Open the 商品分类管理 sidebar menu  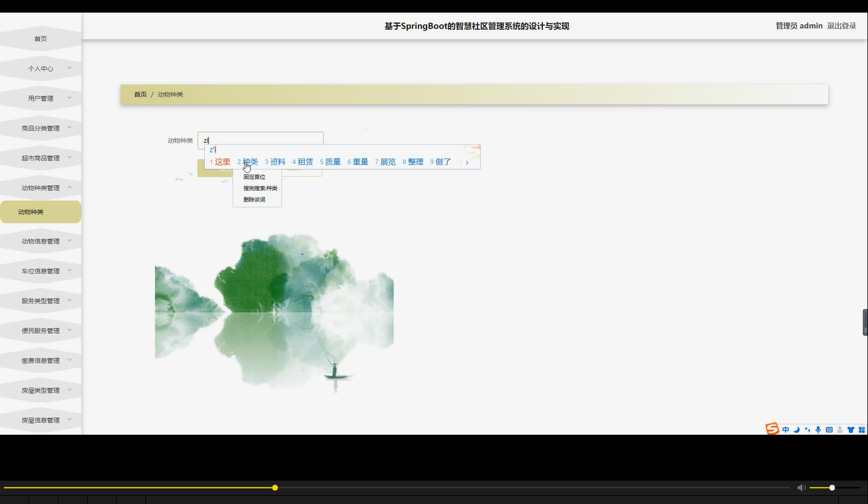[x=41, y=128]
